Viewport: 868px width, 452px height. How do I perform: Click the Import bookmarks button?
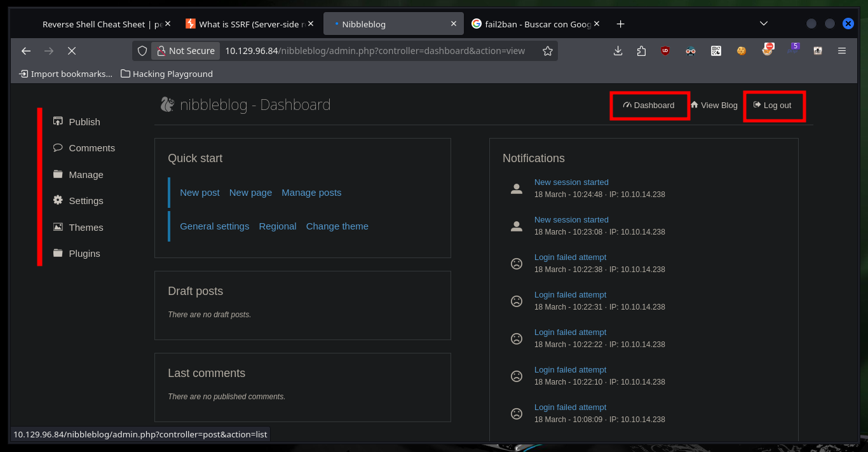coord(65,74)
